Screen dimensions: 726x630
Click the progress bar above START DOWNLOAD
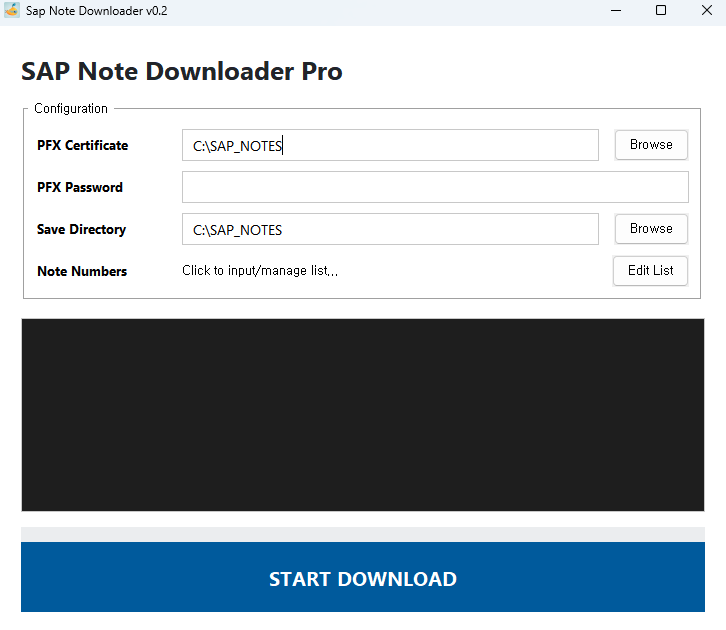363,534
